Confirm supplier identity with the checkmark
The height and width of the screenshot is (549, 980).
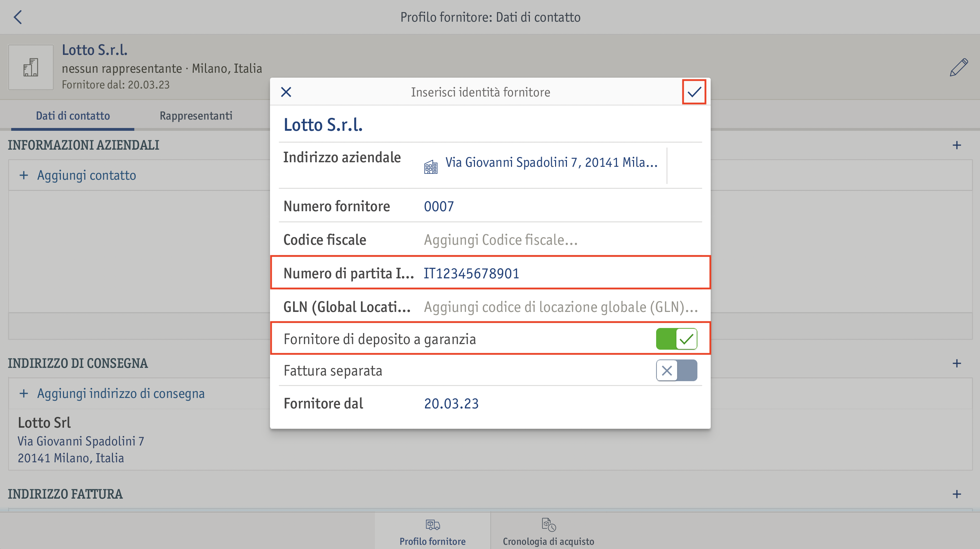[x=694, y=92]
